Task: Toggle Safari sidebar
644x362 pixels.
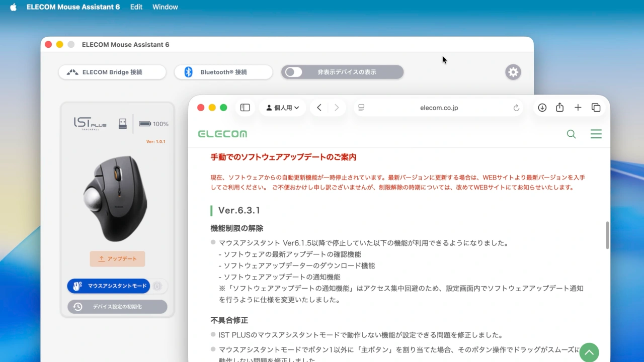Action: coord(245,108)
